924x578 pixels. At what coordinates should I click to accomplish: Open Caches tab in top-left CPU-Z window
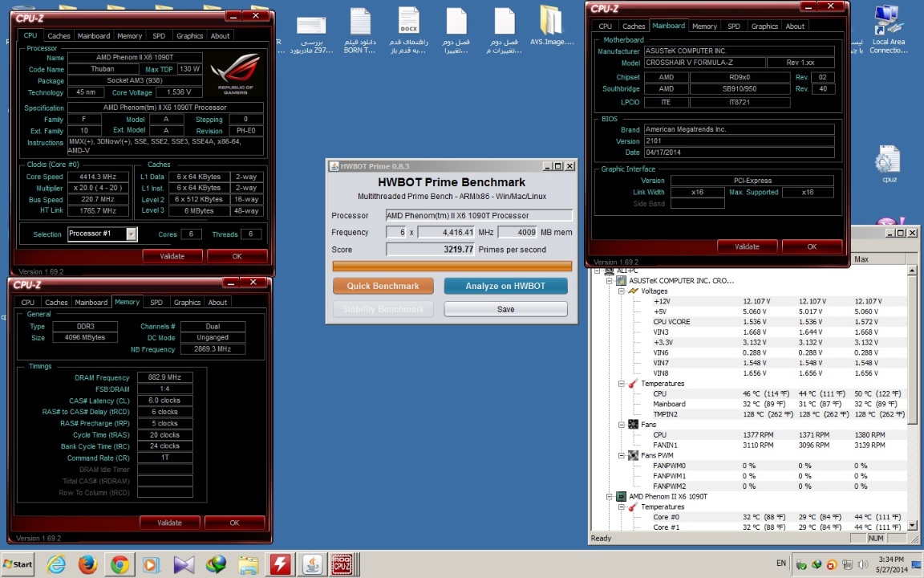tap(59, 36)
